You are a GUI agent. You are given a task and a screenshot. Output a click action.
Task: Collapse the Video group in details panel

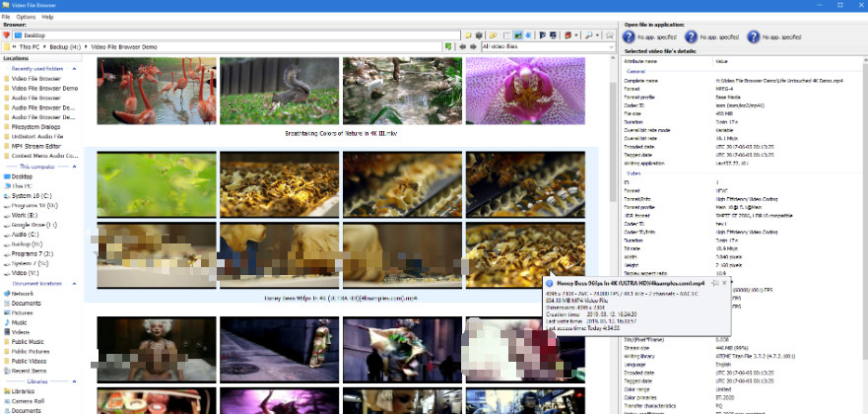coord(634,173)
